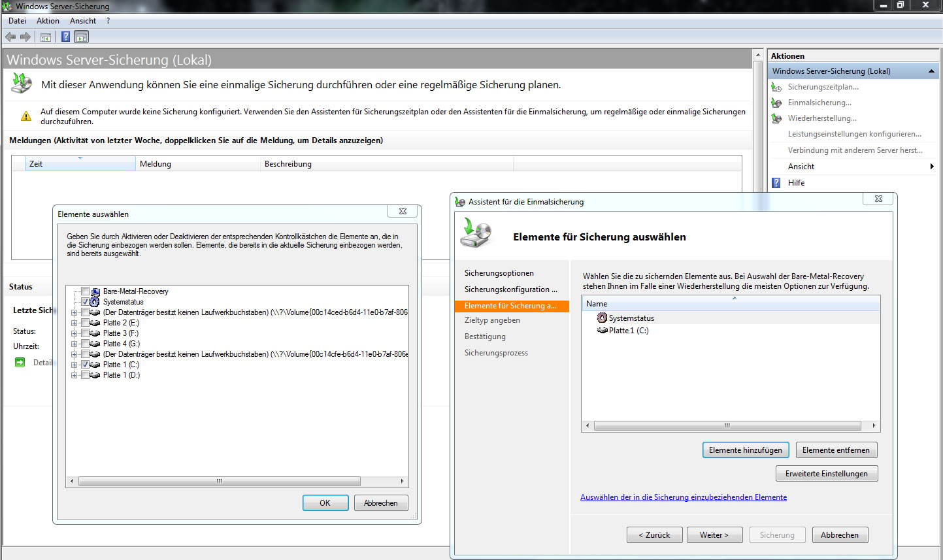Open the Aktion menu

point(48,21)
